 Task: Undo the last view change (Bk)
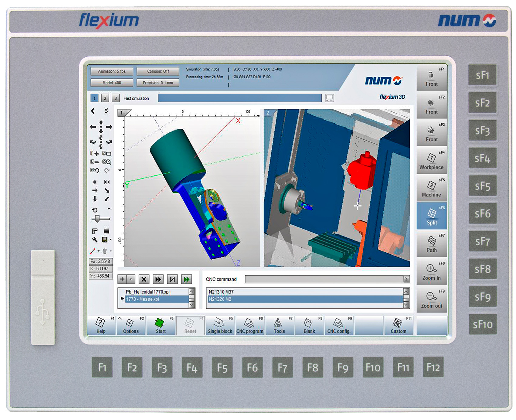click(95, 170)
